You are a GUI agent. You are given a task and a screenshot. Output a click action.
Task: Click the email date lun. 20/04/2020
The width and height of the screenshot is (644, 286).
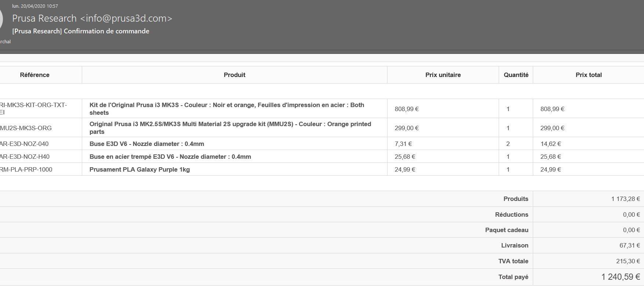click(35, 6)
